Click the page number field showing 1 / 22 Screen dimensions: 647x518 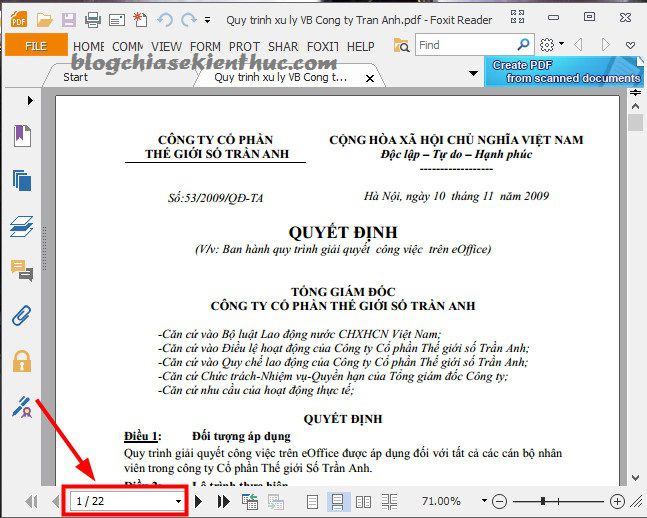click(122, 501)
